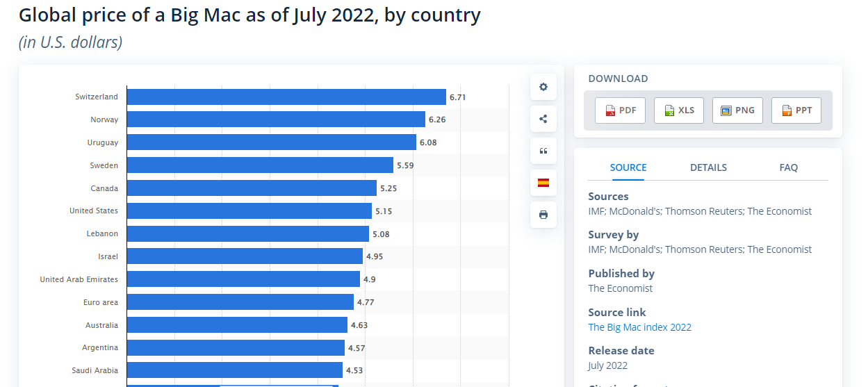The width and height of the screenshot is (868, 387).
Task: Click the print chart icon
Action: [x=543, y=215]
